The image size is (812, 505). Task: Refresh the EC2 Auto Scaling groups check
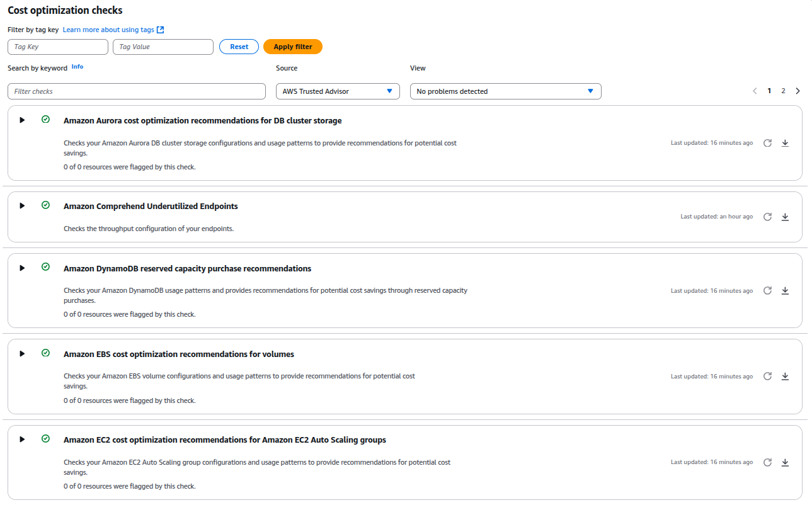coord(767,462)
